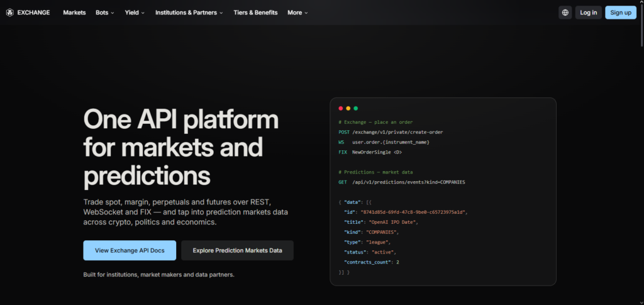Click the Sign up button
The width and height of the screenshot is (644, 305).
[x=621, y=13]
